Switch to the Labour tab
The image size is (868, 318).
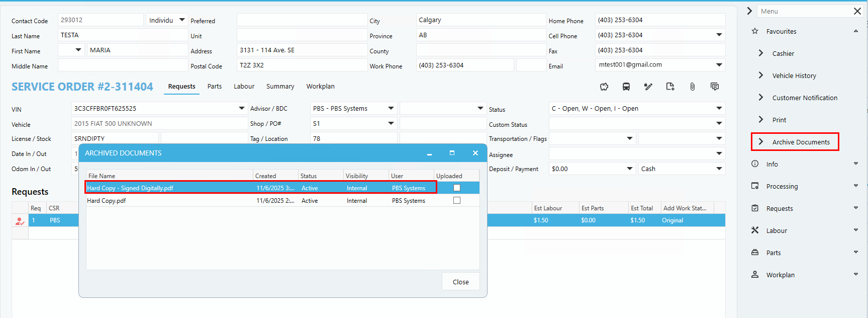coord(244,87)
